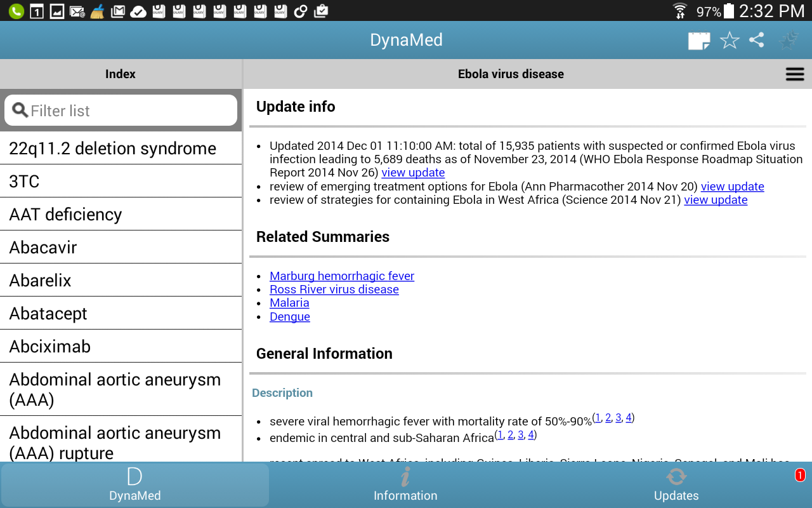This screenshot has height=508, width=812.
Task: Tap the star favorite icon
Action: [x=730, y=41]
